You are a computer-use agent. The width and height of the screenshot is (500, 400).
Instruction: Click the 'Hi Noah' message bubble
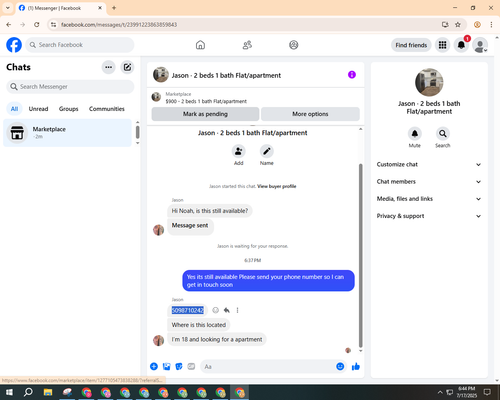210,211
